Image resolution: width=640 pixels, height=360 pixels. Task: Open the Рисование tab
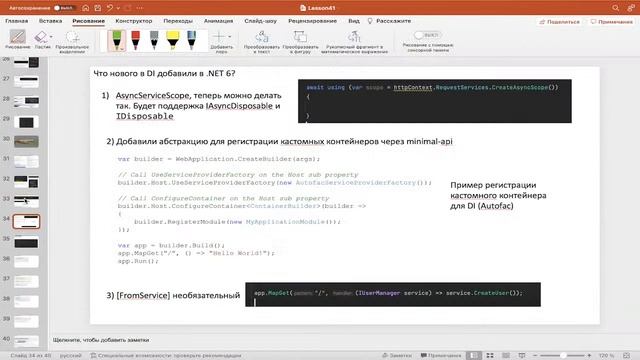(89, 21)
